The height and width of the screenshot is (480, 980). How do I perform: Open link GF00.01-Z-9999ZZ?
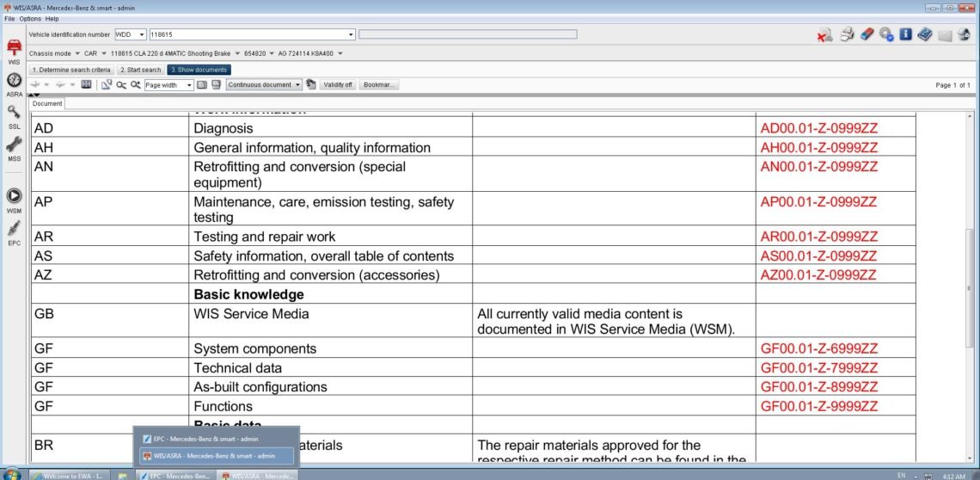[x=818, y=406]
